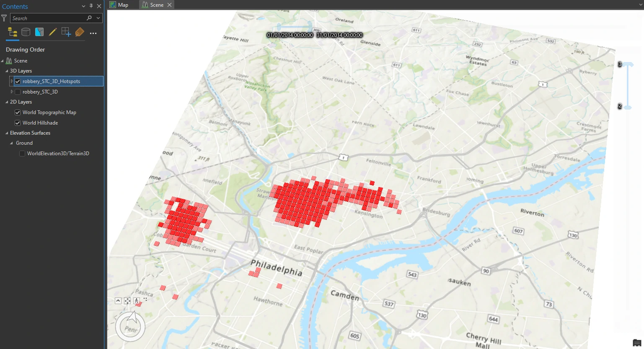The height and width of the screenshot is (349, 644).
Task: Click the time slider end date 31/01/2014
Action: click(x=339, y=35)
